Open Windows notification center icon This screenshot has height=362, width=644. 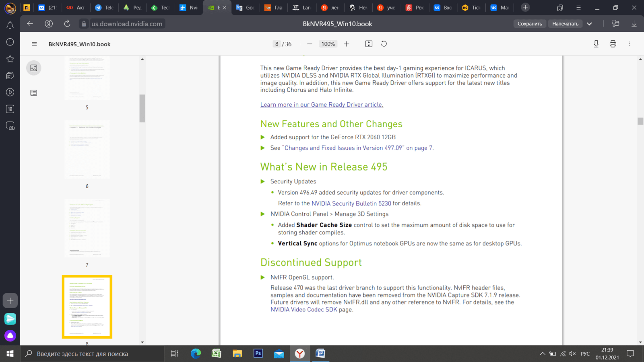tap(630, 354)
